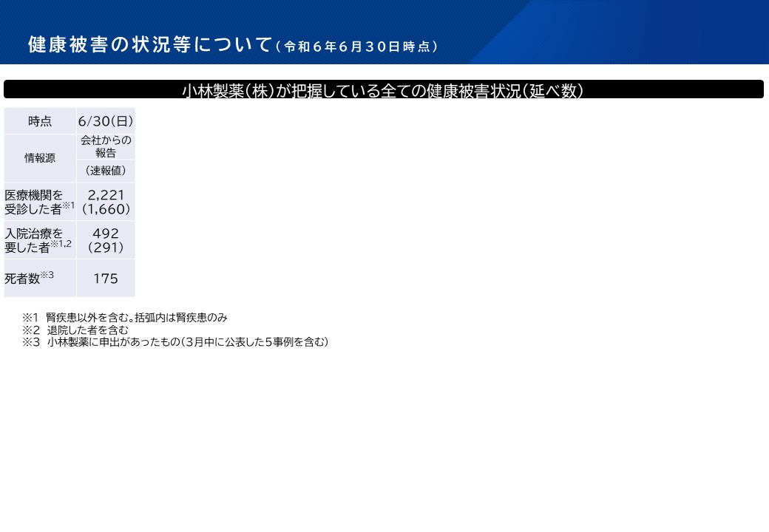This screenshot has height=532, width=769.
Task: Select the 情報源 row label
Action: 40,158
